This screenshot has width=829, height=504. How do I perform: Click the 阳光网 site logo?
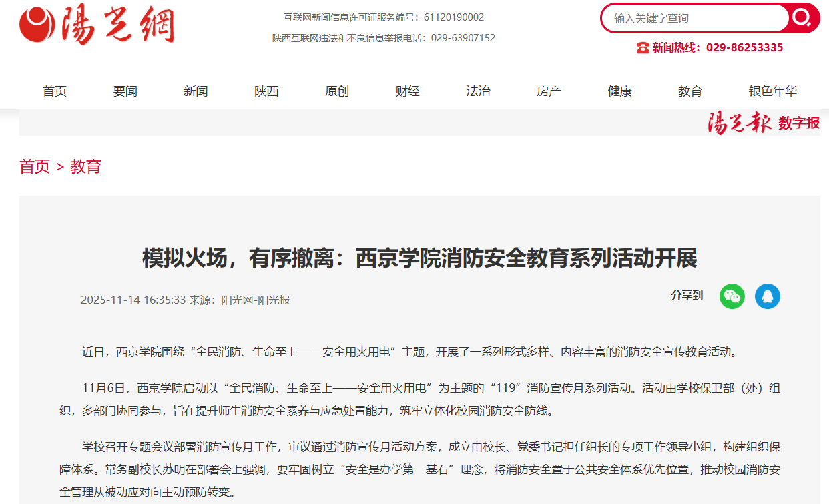click(x=97, y=26)
